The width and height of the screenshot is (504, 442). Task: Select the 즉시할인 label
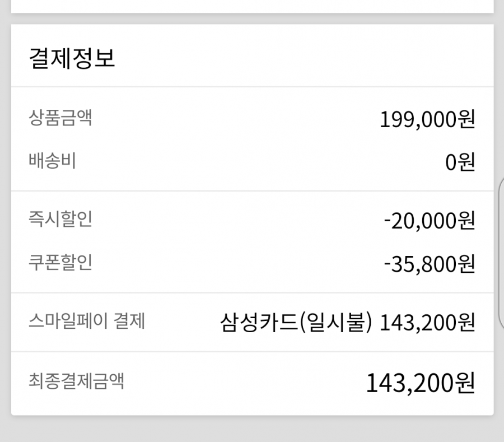point(60,219)
